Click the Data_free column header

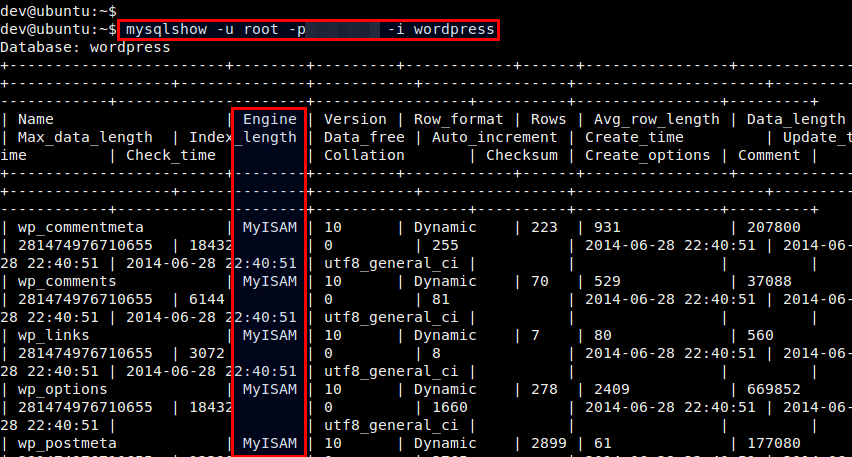364,137
